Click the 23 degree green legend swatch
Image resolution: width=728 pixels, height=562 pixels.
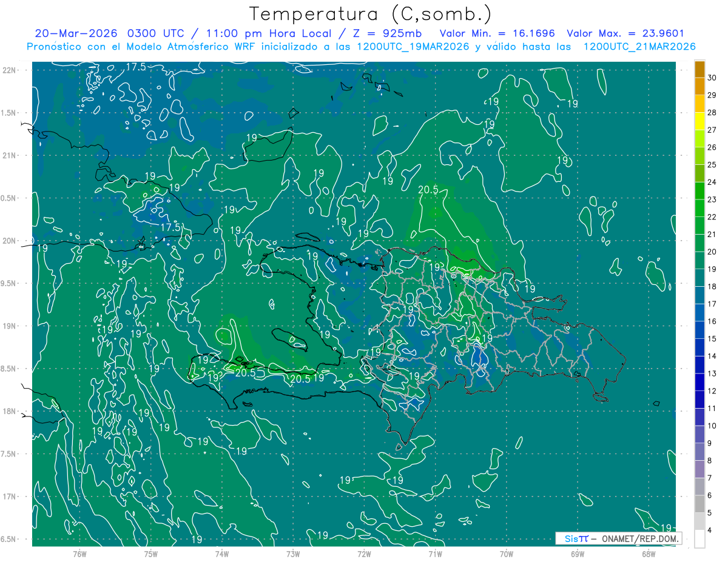pos(699,191)
